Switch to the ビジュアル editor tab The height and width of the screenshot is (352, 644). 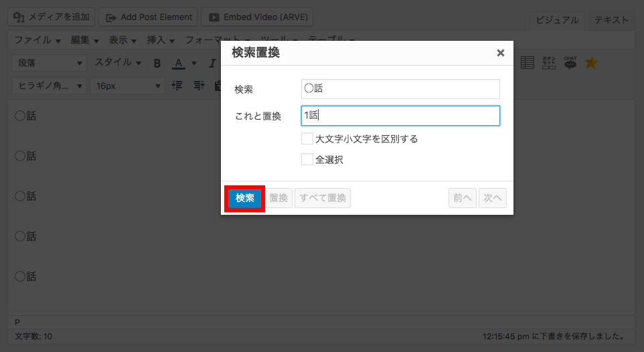pos(557,20)
